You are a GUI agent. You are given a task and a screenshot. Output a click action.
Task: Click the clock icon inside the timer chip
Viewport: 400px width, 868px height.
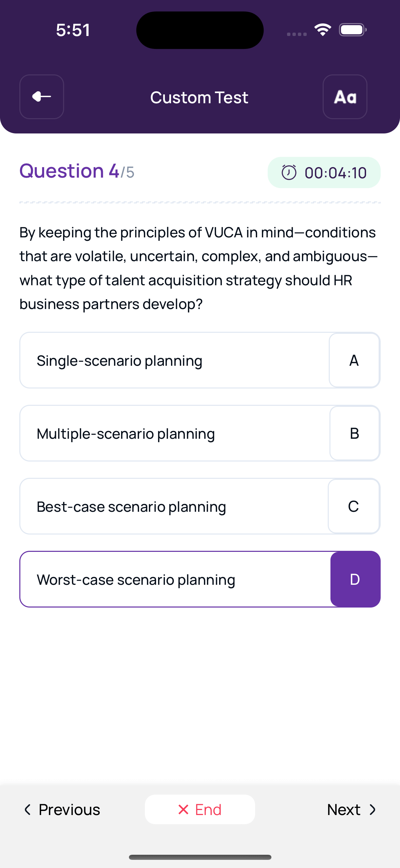point(289,173)
